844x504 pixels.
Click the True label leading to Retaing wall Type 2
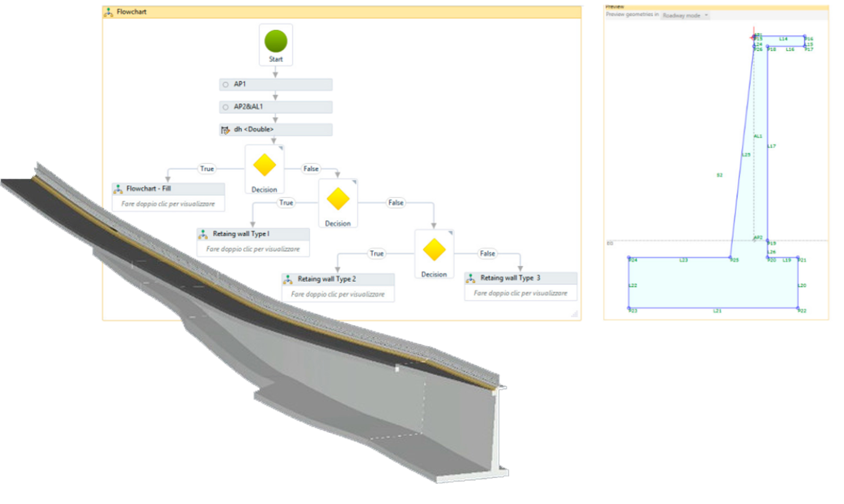pyautogui.click(x=377, y=253)
